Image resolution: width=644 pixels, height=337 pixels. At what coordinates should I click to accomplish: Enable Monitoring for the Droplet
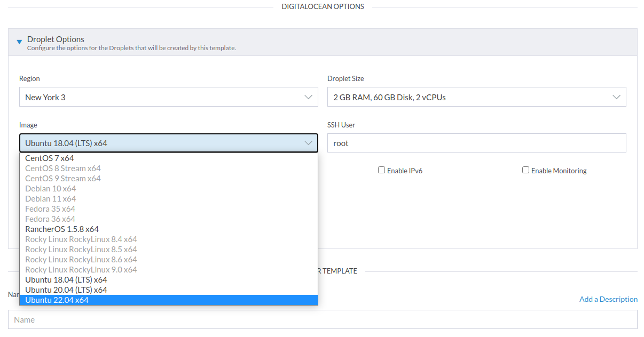526,170
